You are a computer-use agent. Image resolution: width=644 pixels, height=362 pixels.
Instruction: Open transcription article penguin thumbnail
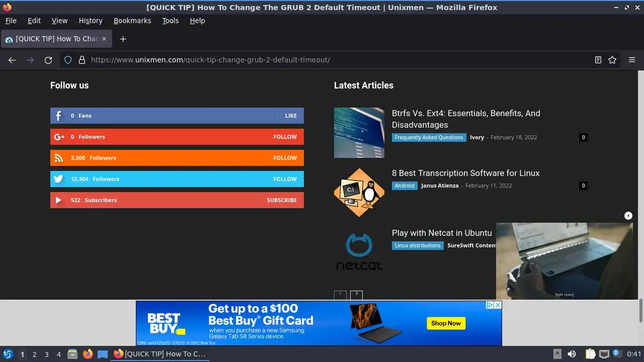[359, 193]
